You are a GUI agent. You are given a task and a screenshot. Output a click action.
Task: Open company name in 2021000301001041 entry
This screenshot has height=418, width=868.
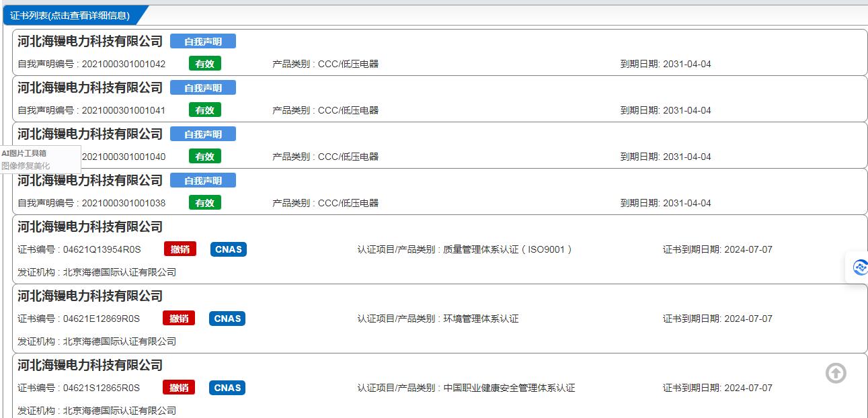(x=90, y=88)
